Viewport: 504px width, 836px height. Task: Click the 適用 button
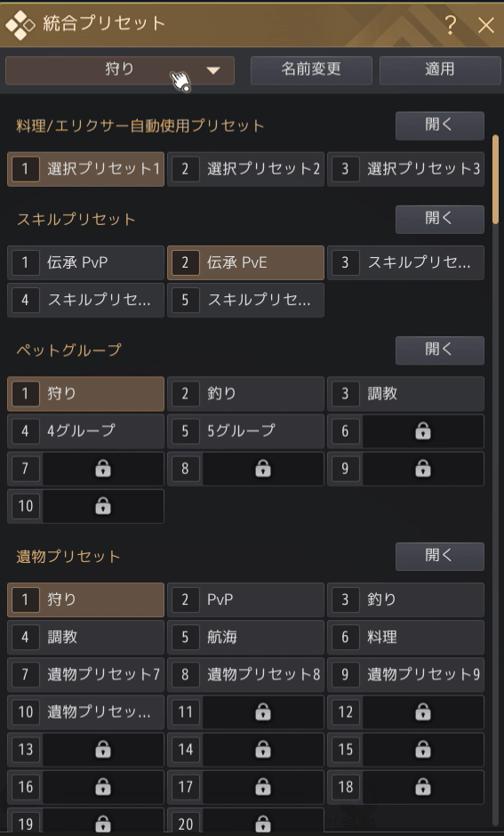click(439, 70)
